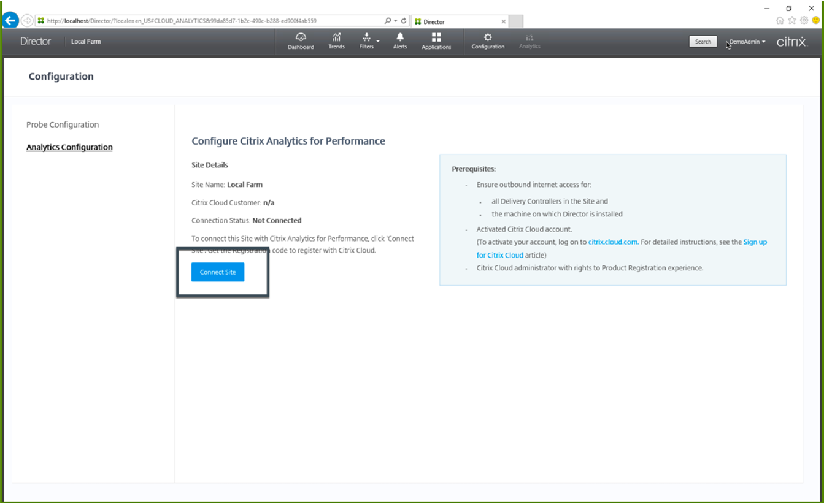Click the Local Farm site name in header
This screenshot has height=504, width=824.
click(x=86, y=42)
